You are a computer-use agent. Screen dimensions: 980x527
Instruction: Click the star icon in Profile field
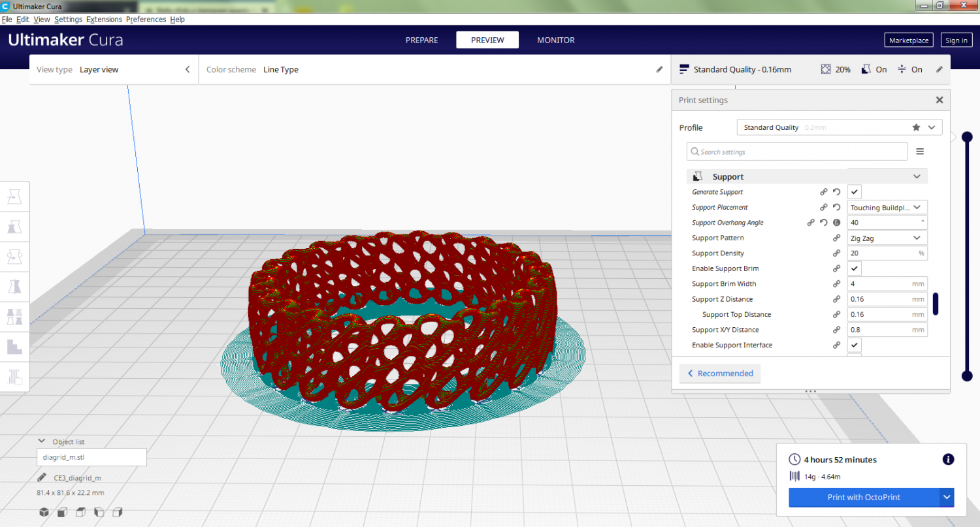pyautogui.click(x=916, y=127)
